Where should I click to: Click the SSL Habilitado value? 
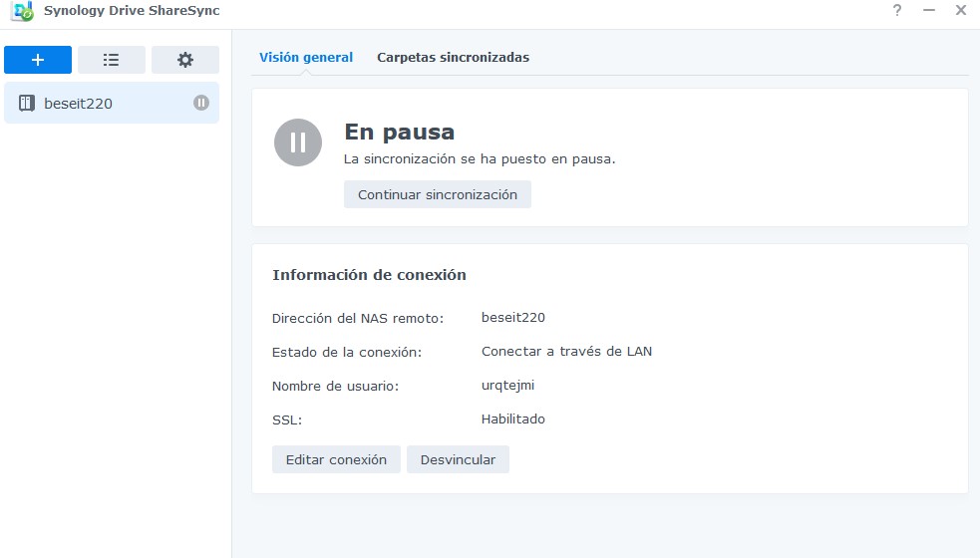click(x=512, y=419)
